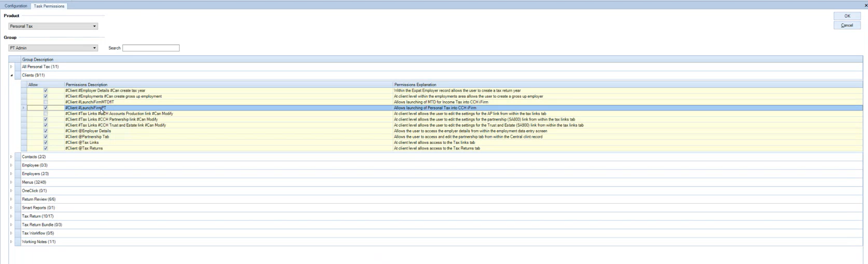Screen dimensions: 868x264
Task: Uncheck Allow for CCH Trust and Estate link
Action: 46,125
